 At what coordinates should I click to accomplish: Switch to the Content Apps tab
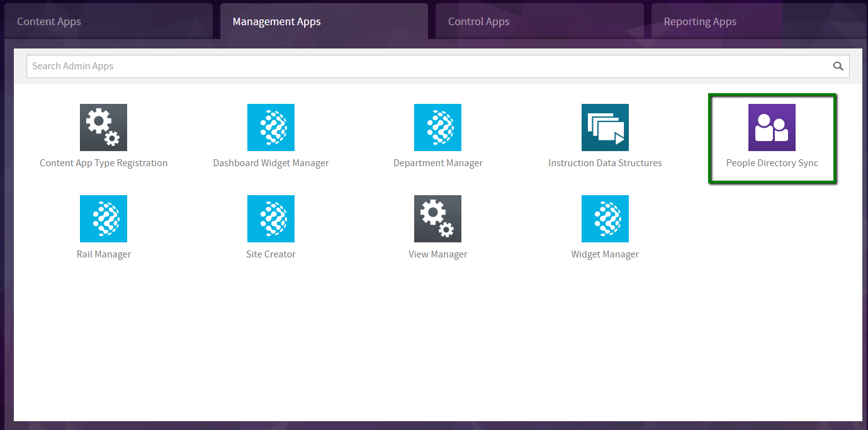coord(49,21)
